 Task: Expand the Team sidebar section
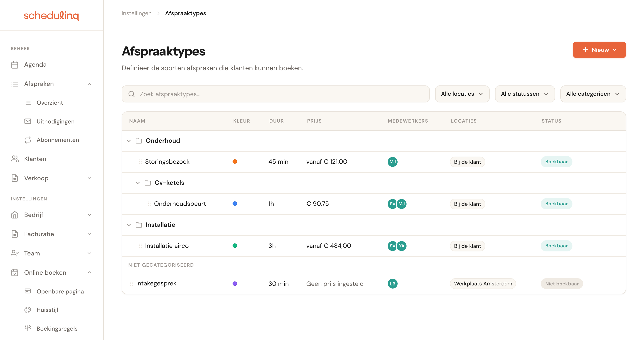[x=89, y=253]
